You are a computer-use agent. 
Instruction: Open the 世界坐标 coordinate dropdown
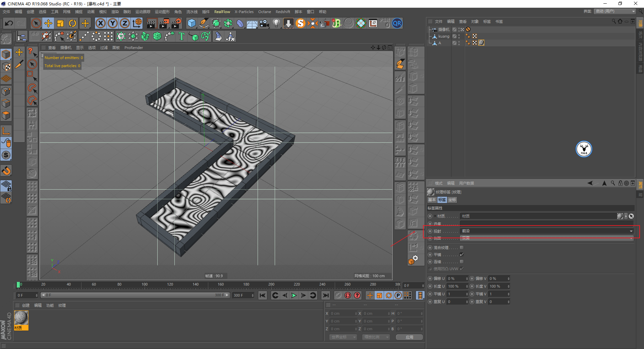tap(343, 337)
